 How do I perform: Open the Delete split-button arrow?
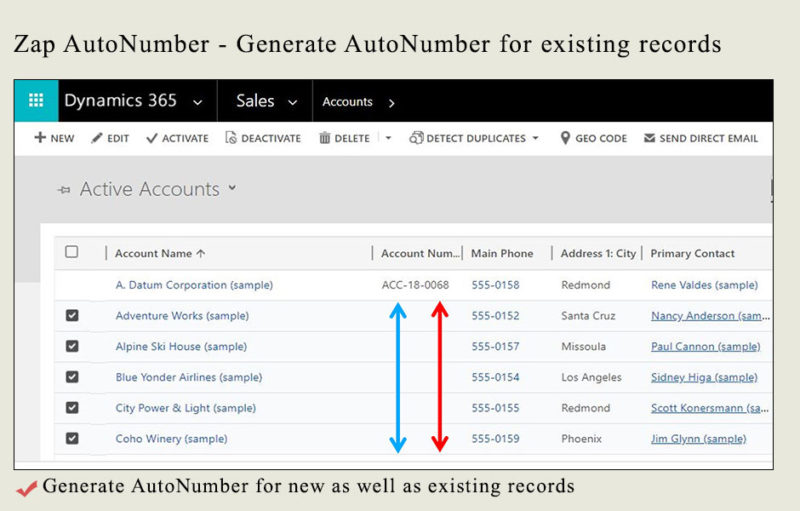pos(388,138)
